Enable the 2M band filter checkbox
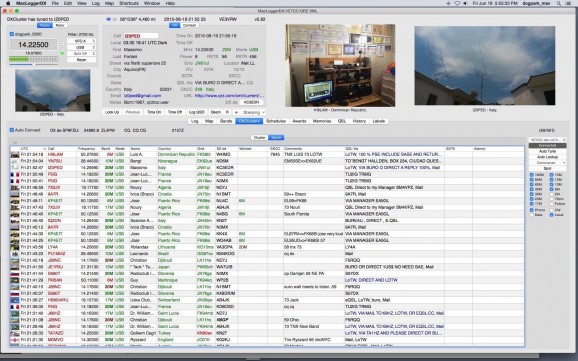Image resolution: width=578 pixels, height=361 pixels. click(x=551, y=194)
